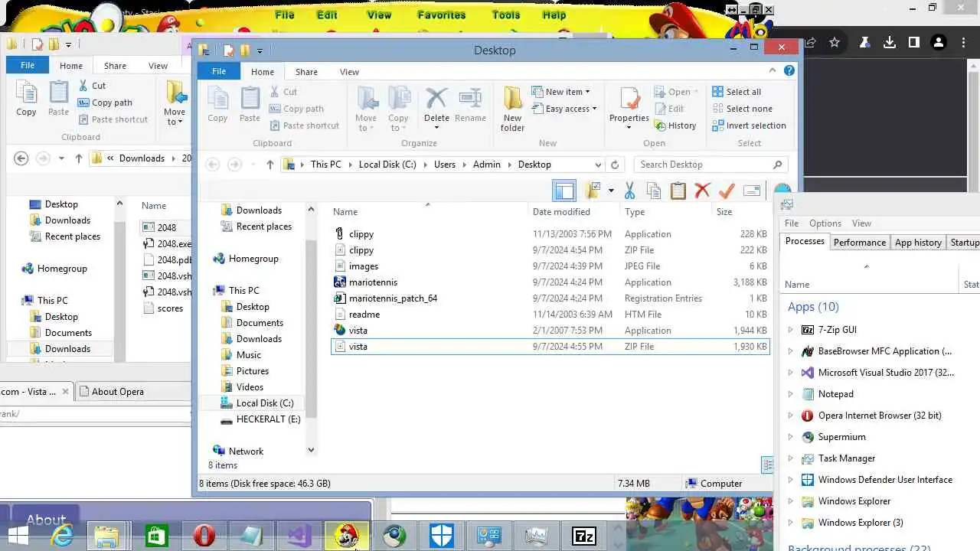Expand the 7-Zip GUI process in Task Manager
Screen dimensions: 980x551
tap(791, 330)
